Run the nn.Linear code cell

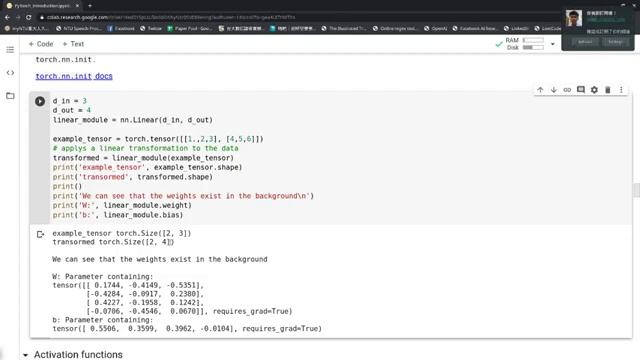point(40,101)
